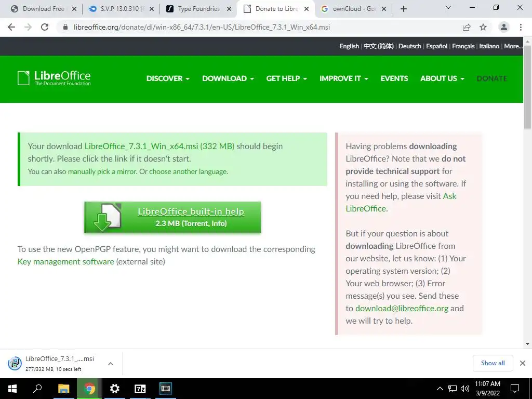Click the LibreOffice_7.3.1 download item

pyautogui.click(x=60, y=363)
